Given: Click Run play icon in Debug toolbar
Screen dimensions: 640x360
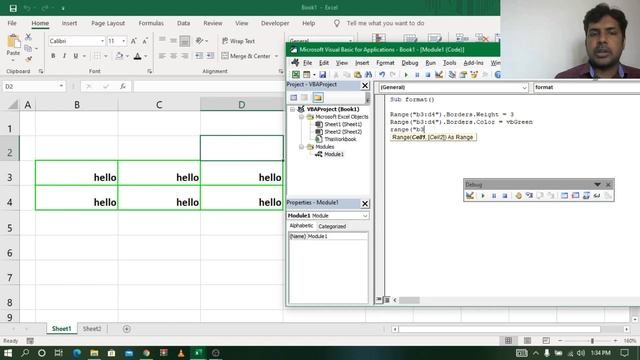Looking at the screenshot, I should coord(483,196).
